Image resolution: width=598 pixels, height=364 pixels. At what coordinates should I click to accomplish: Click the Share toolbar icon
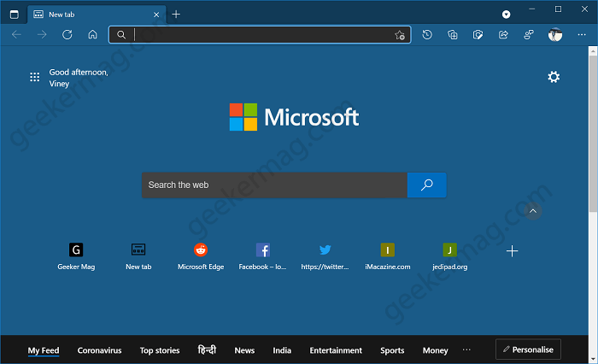503,35
